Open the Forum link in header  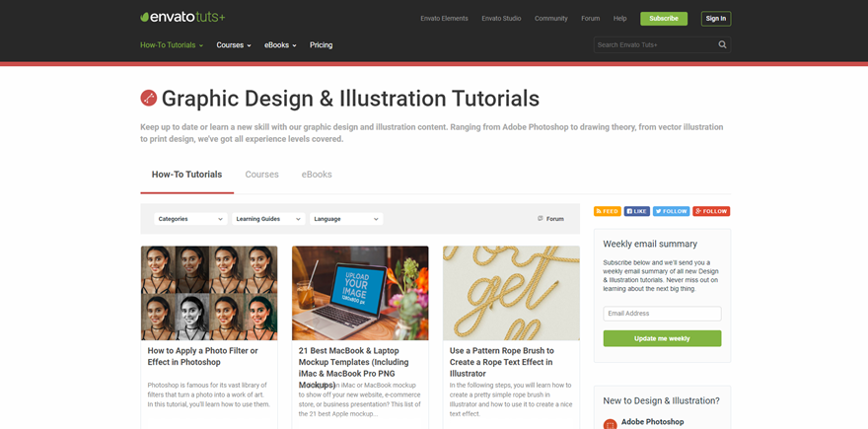[590, 19]
